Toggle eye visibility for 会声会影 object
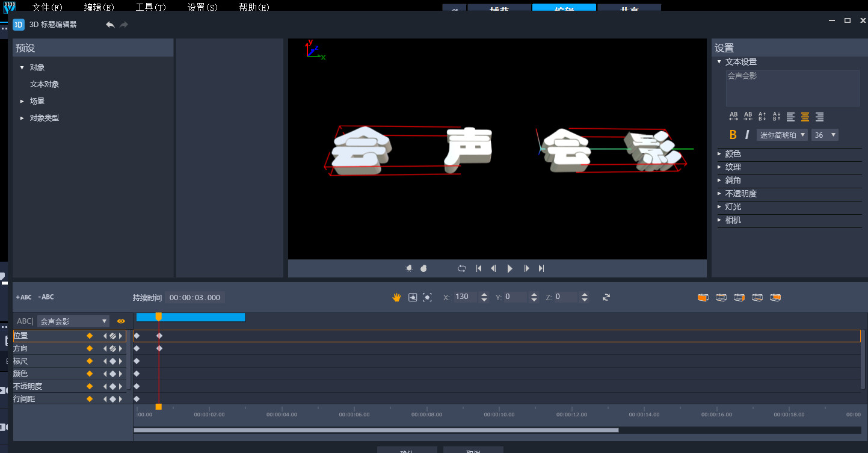 pos(121,321)
